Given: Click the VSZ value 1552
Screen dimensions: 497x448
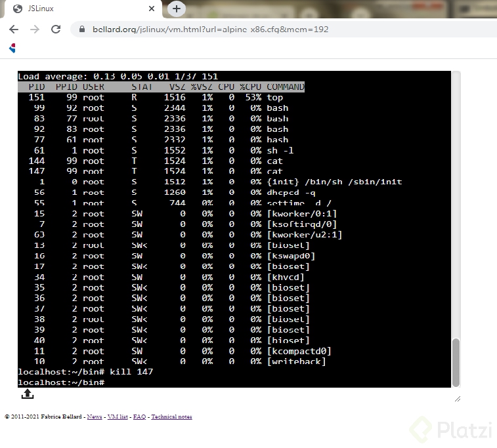Looking at the screenshot, I should 175,150.
